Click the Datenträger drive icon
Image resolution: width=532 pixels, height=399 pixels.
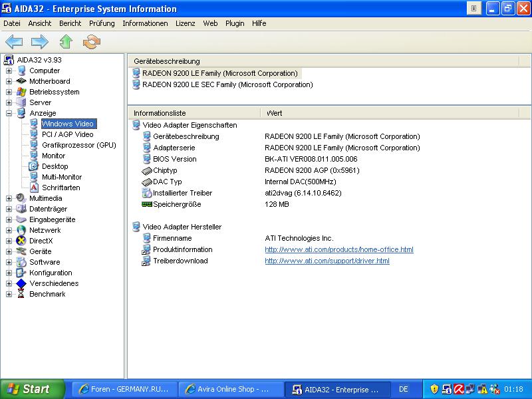[x=21, y=209]
